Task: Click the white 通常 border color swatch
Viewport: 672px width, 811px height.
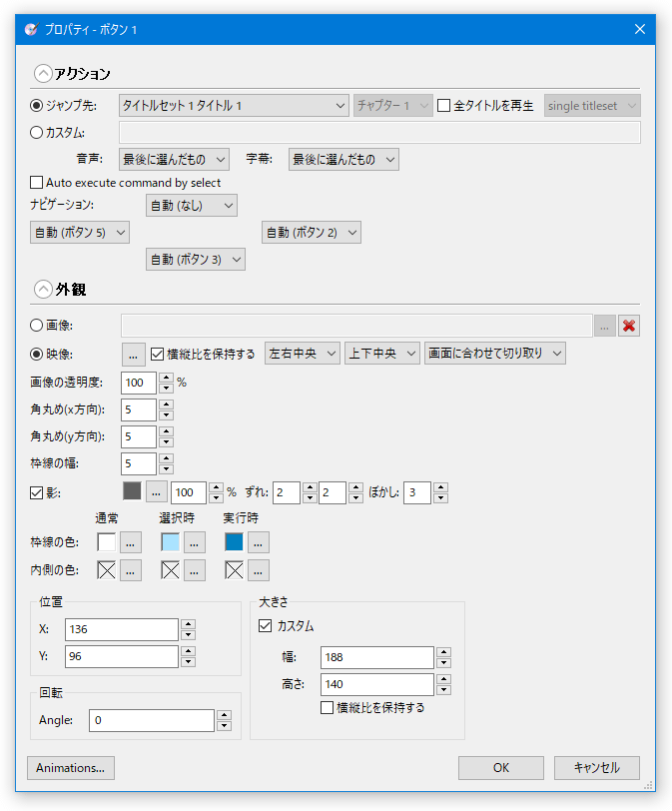Action: pyautogui.click(x=107, y=542)
